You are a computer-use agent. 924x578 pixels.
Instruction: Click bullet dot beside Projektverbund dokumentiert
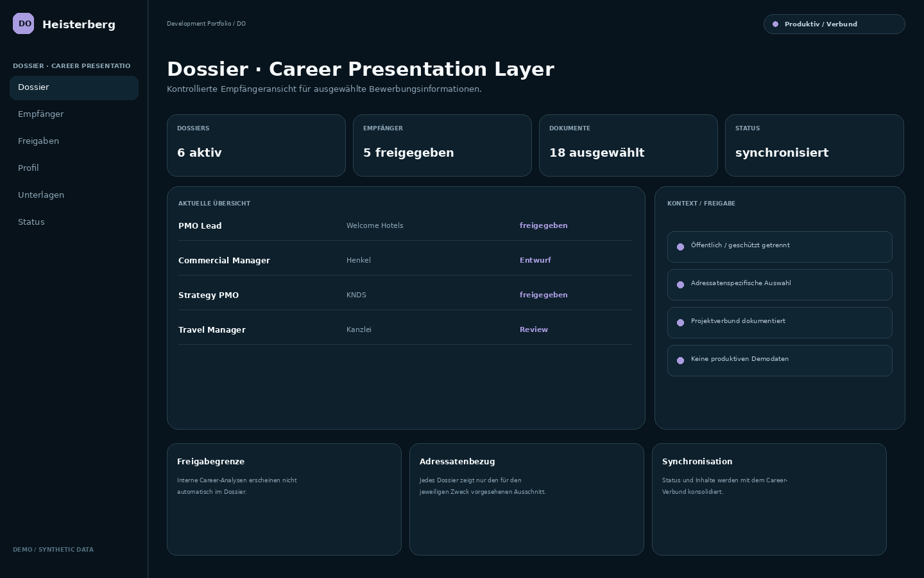[681, 322]
